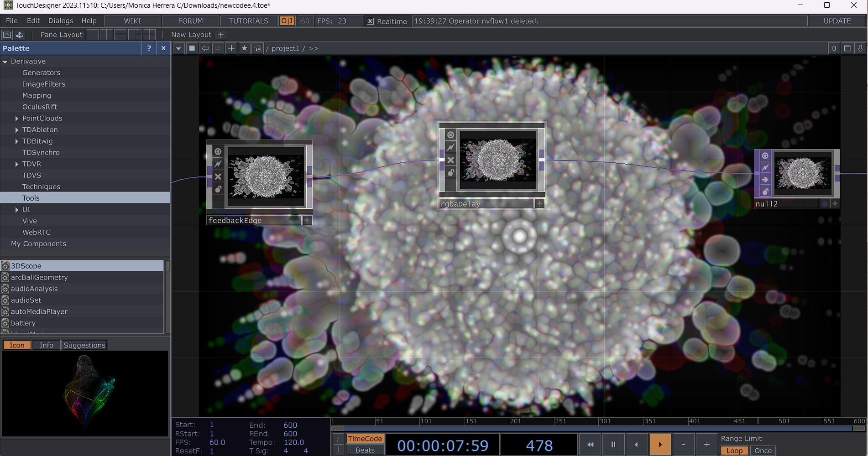Click the UPDATE button
This screenshot has height=456, width=868.
tap(837, 21)
